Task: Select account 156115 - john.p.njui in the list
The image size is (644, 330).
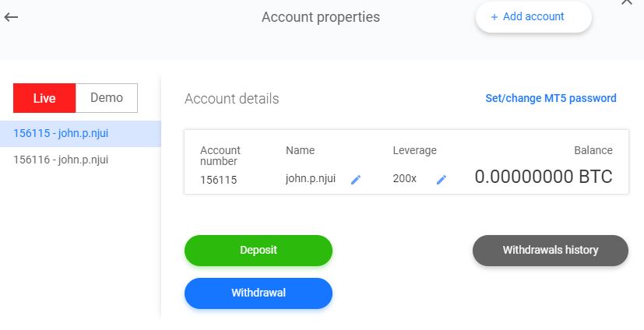Action: pyautogui.click(x=61, y=133)
